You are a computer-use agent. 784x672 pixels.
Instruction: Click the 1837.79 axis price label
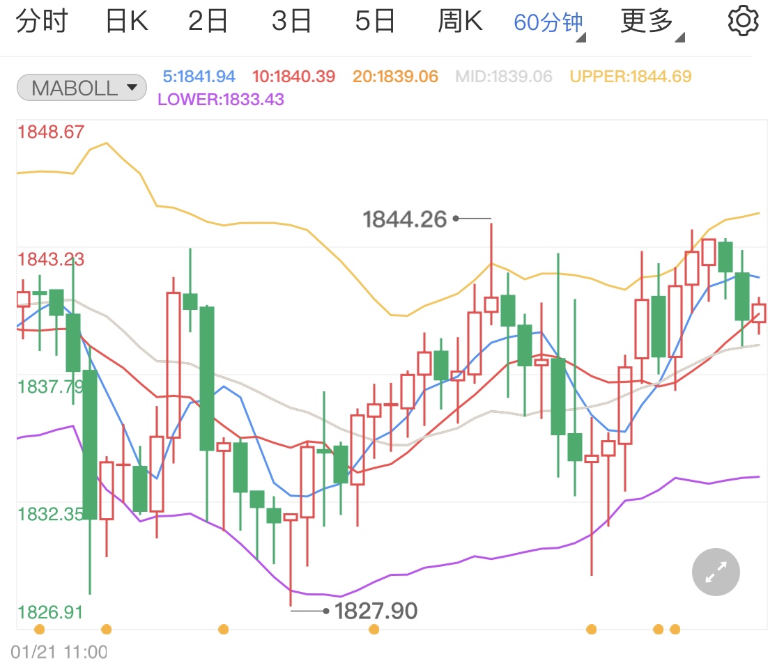[51, 386]
